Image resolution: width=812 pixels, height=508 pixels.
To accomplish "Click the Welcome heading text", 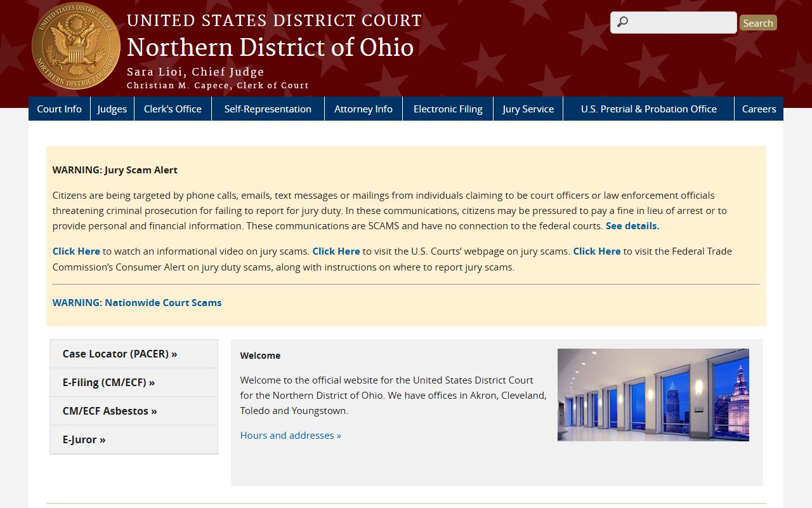I will coord(260,356).
